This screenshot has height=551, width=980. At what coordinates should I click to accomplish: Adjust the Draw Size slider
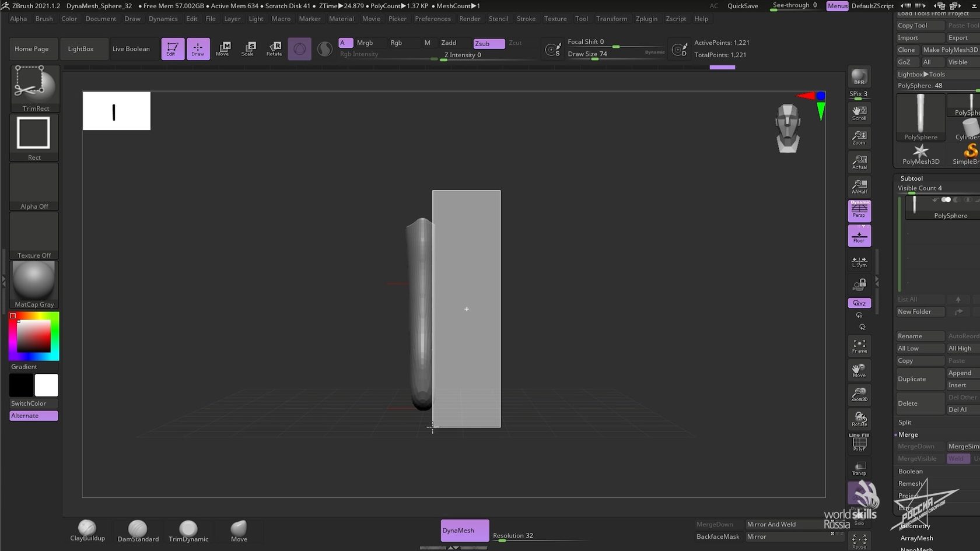616,54
